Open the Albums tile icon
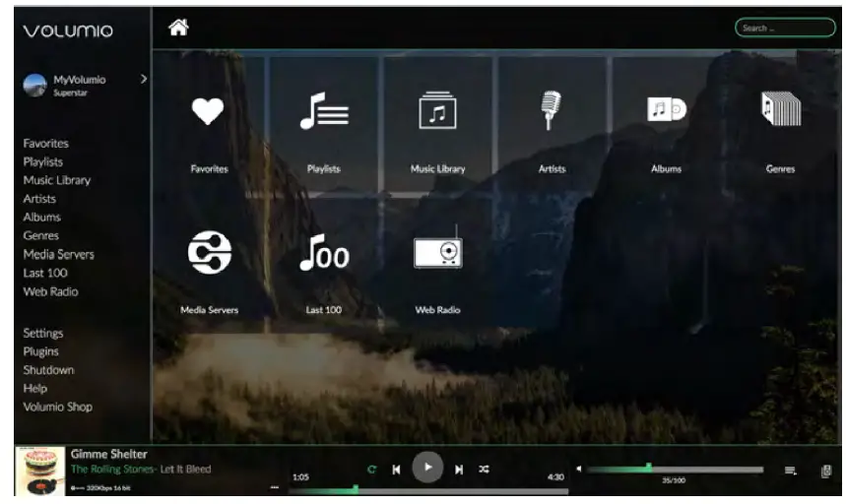This screenshot has height=504, width=846. tap(667, 109)
